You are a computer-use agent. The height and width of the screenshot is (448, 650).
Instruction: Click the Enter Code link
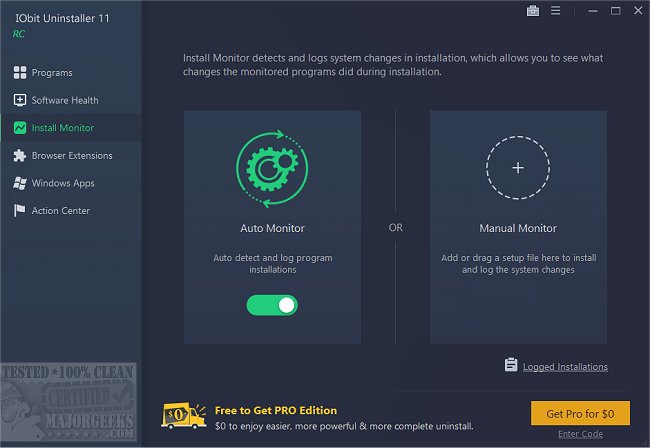click(x=580, y=434)
